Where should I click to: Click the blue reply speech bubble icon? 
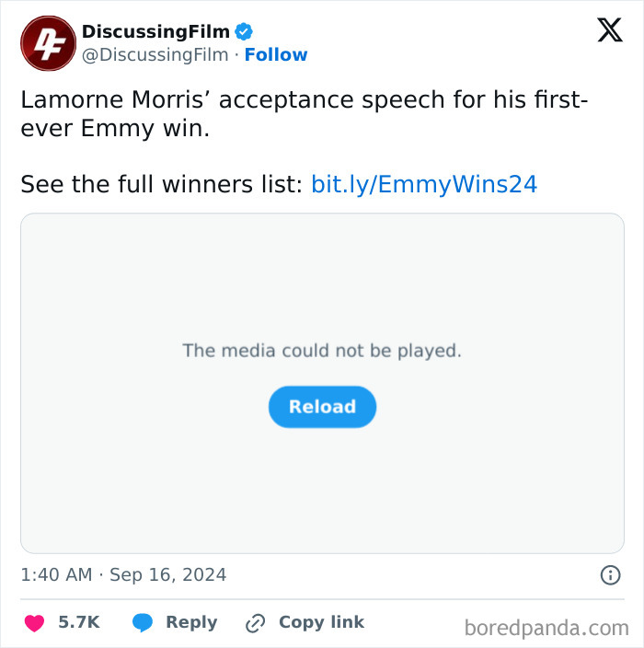(x=143, y=623)
